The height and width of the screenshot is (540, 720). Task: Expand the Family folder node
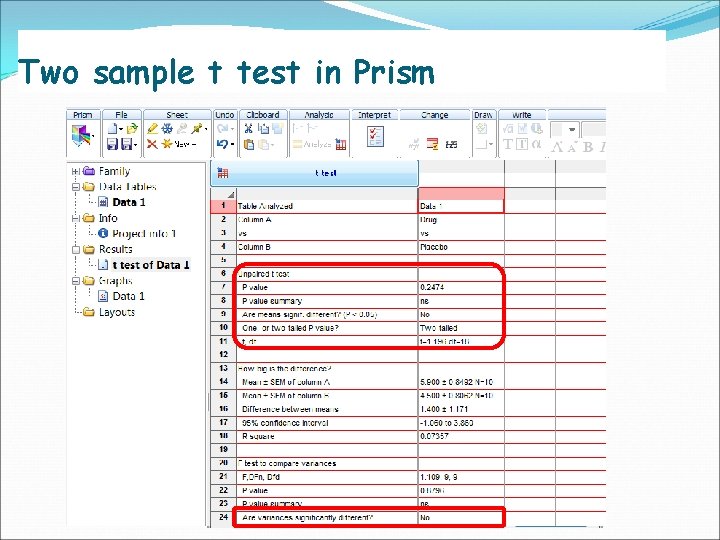tap(76, 171)
